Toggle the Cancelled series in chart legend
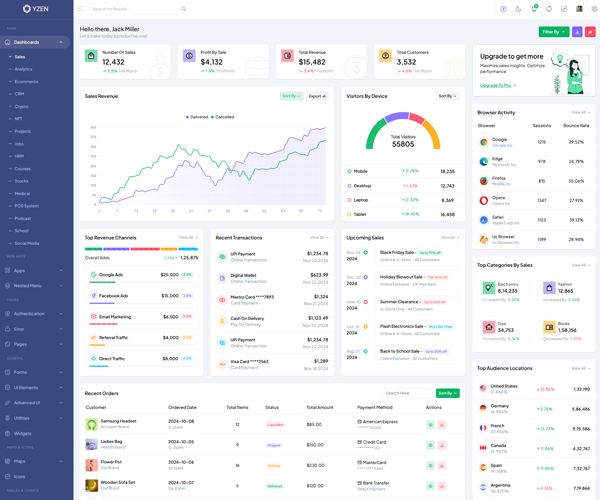Image resolution: width=600 pixels, height=500 pixels. (x=224, y=117)
